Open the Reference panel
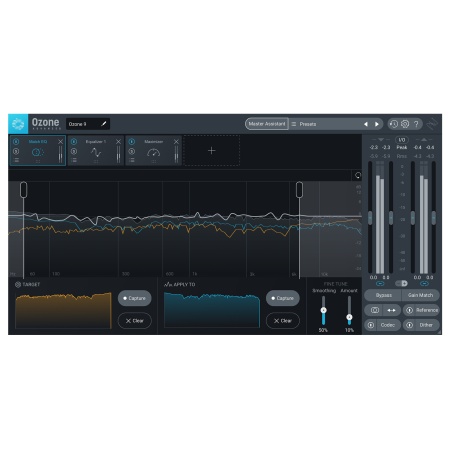This screenshot has height=450, width=450. point(427,310)
